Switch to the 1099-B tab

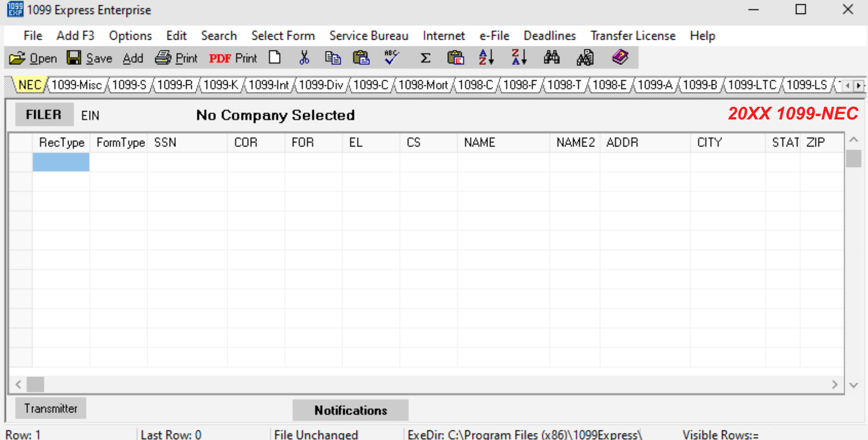click(700, 85)
